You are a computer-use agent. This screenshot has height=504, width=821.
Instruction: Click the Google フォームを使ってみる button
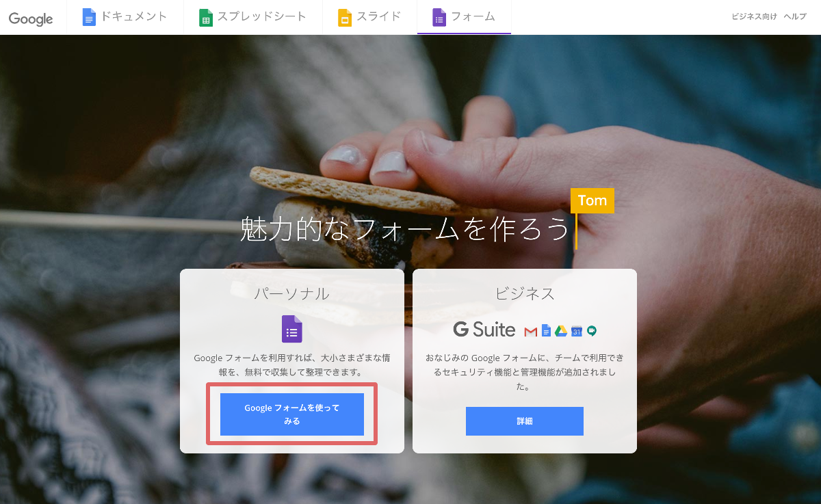pyautogui.click(x=292, y=414)
